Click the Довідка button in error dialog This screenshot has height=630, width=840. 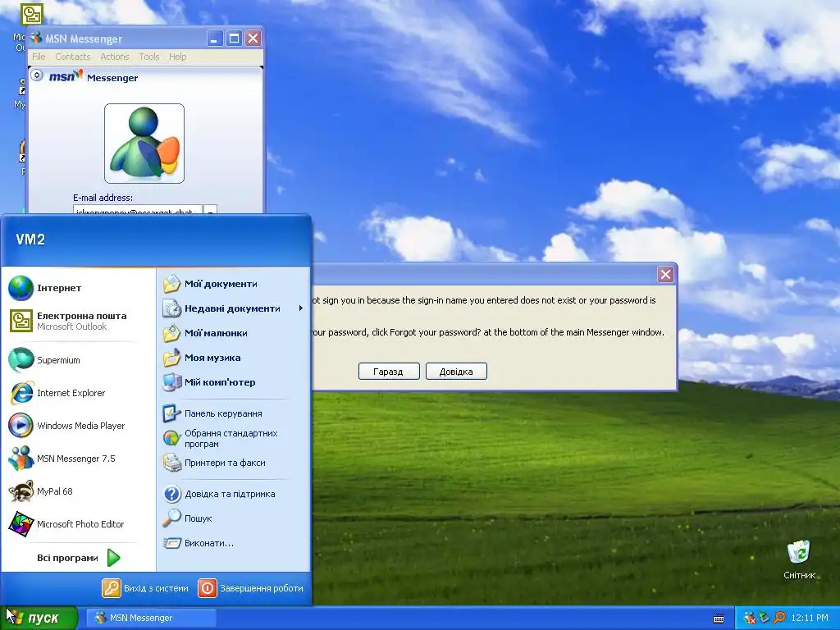click(x=456, y=372)
